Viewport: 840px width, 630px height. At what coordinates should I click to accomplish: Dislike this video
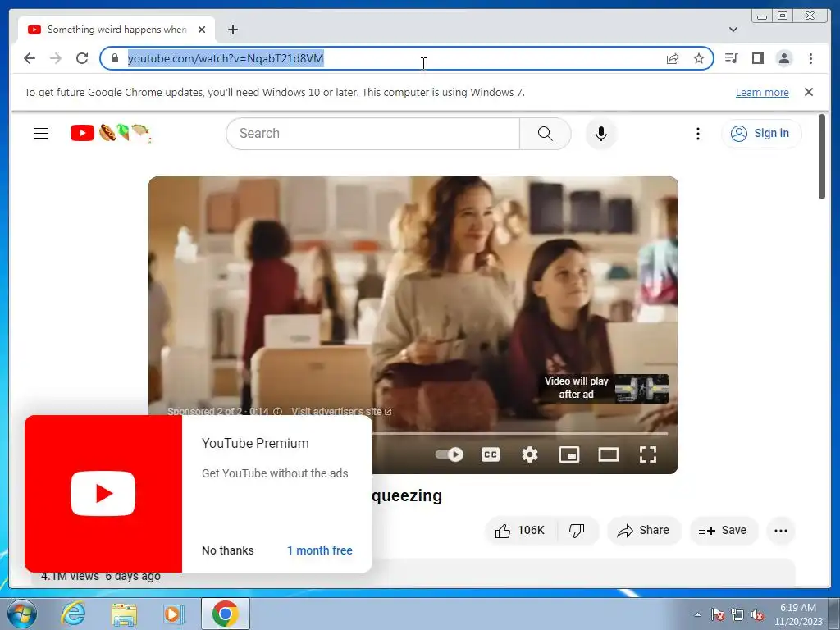tap(577, 531)
